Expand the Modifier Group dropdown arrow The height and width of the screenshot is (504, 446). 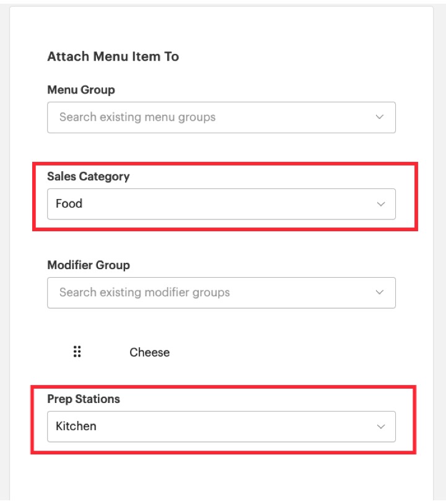pos(380,293)
